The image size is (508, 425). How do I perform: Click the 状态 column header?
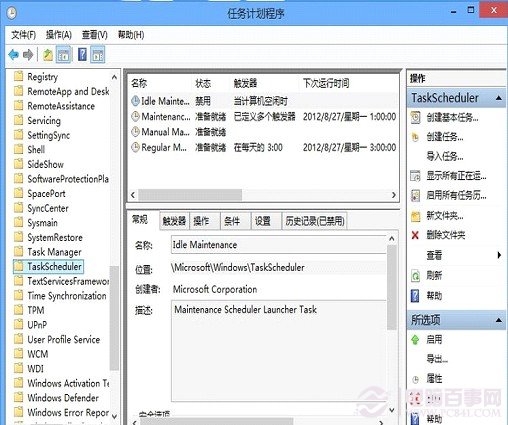203,83
